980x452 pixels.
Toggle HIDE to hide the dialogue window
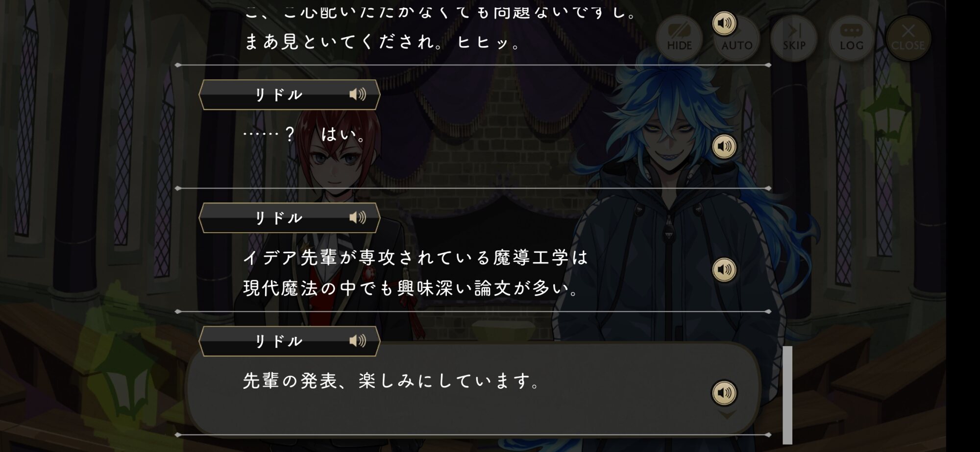tap(679, 38)
